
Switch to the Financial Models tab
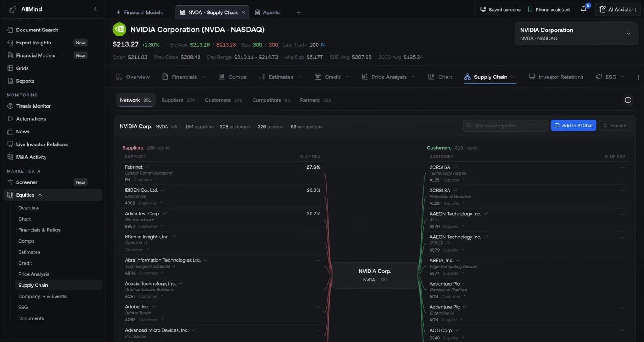pos(140,12)
